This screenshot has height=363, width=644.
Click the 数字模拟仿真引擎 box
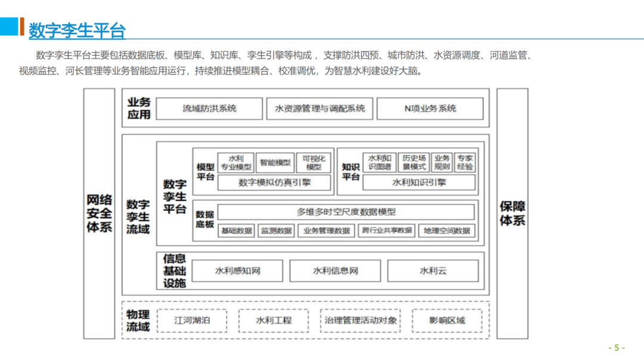(274, 183)
